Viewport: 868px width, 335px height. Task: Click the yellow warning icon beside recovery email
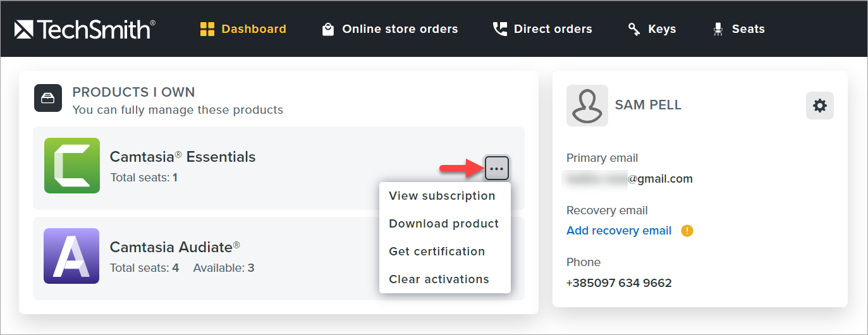(x=687, y=231)
